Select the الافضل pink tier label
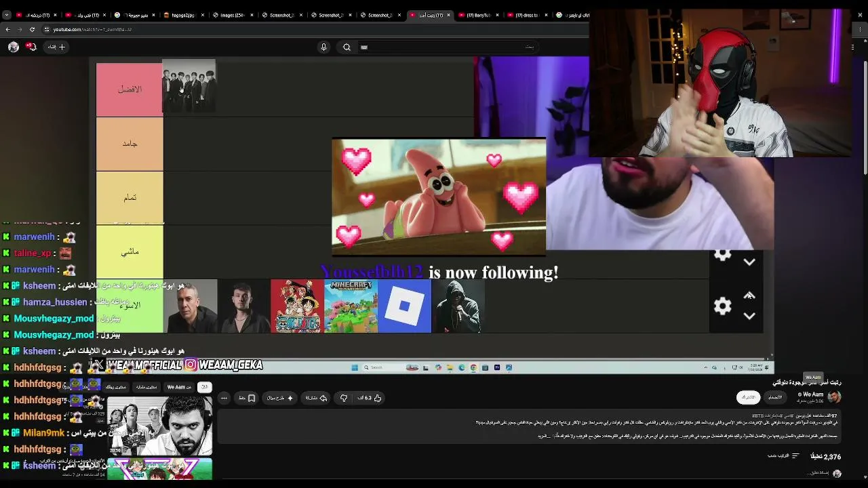868x488 pixels. pos(130,89)
